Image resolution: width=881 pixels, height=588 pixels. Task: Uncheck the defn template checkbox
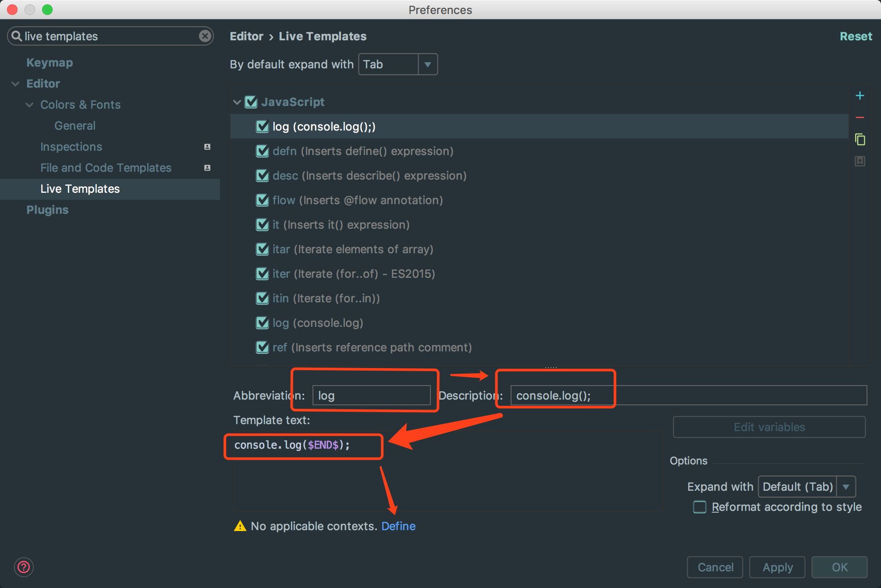click(x=262, y=151)
